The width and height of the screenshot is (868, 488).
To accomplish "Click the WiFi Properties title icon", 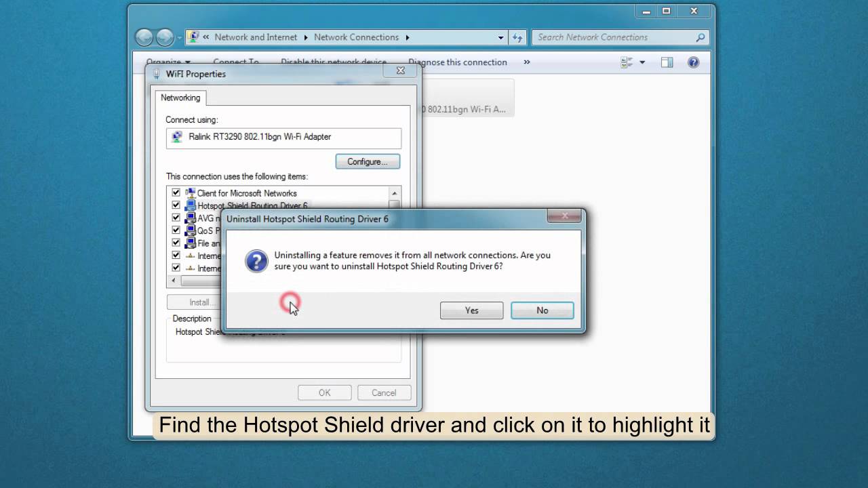I will (x=157, y=73).
